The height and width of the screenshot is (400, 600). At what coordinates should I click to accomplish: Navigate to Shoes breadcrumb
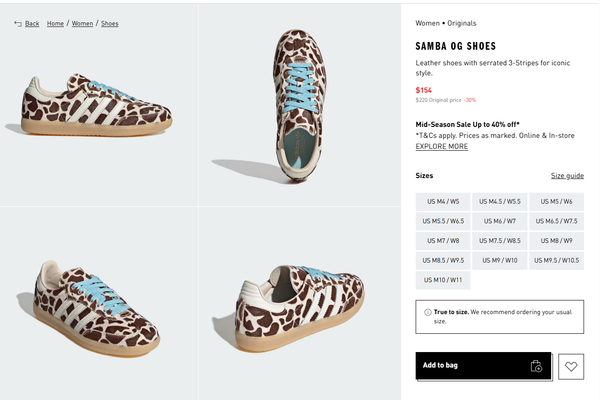coord(109,24)
